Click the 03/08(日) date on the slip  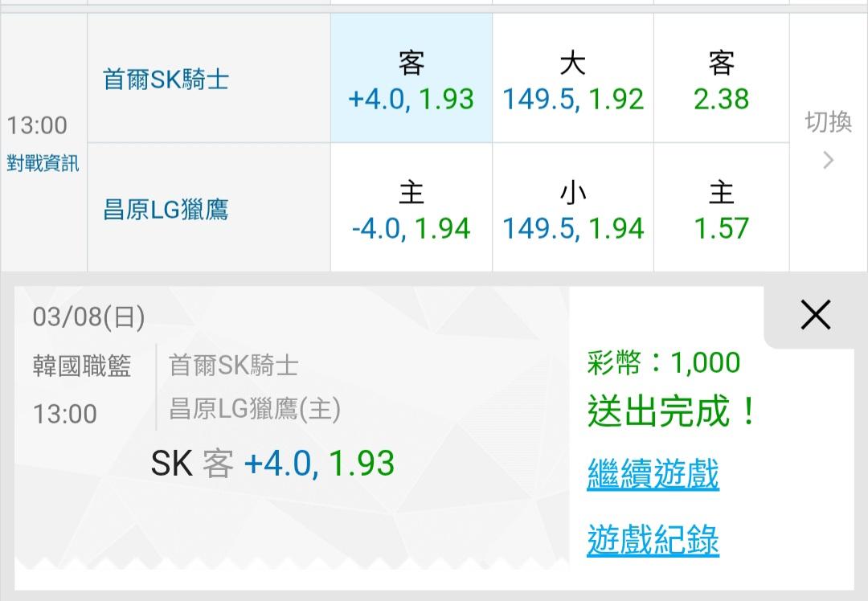click(88, 318)
